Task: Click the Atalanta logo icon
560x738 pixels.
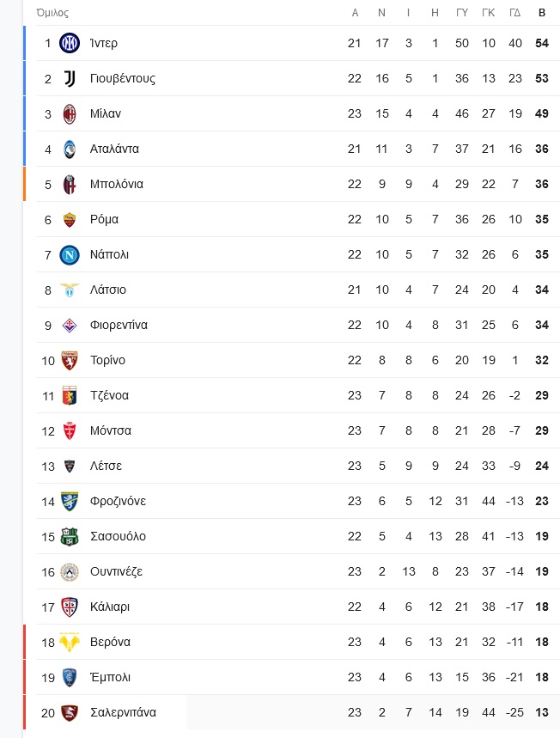Action: [70, 149]
